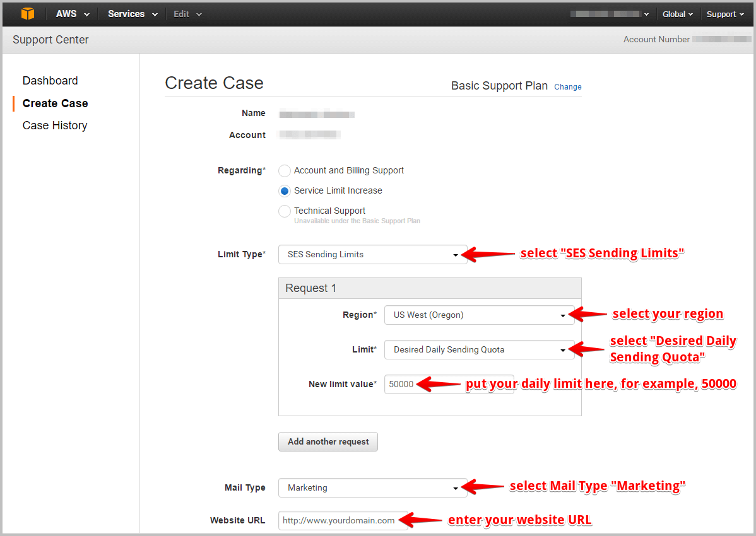Open the Region dropdown showing US West (Oregon)
This screenshot has height=536, width=756.
tap(479, 315)
